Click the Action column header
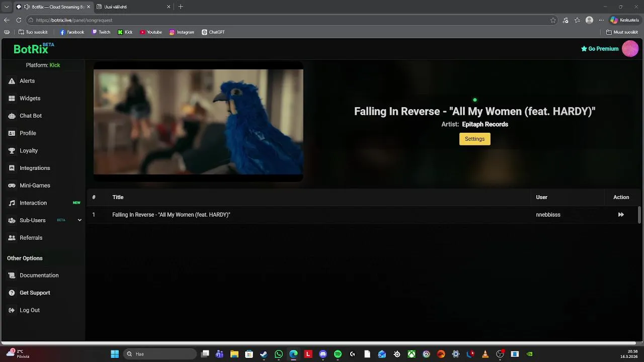The width and height of the screenshot is (644, 362). 621,197
